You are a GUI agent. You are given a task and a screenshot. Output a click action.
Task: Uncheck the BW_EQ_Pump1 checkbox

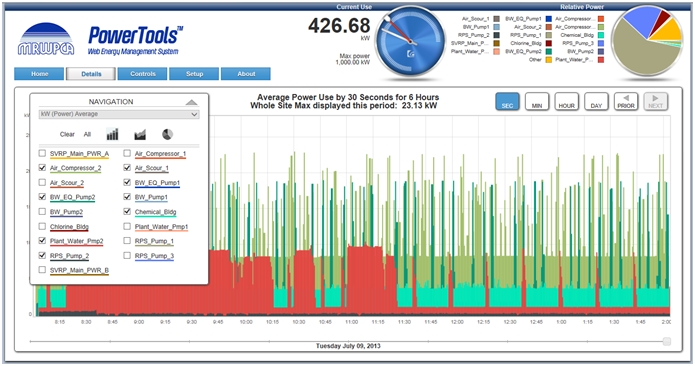pos(127,183)
